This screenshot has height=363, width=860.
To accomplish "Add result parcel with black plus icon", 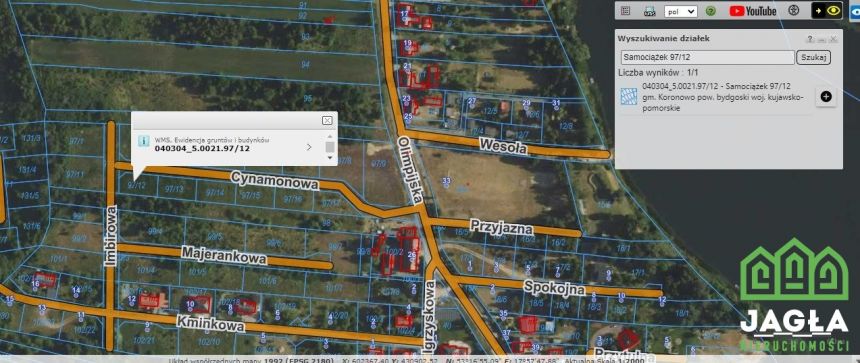I will (x=826, y=97).
